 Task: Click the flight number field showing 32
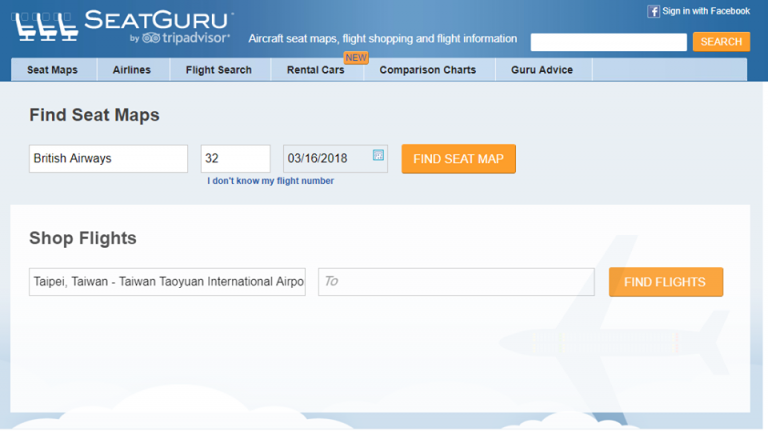tap(236, 159)
